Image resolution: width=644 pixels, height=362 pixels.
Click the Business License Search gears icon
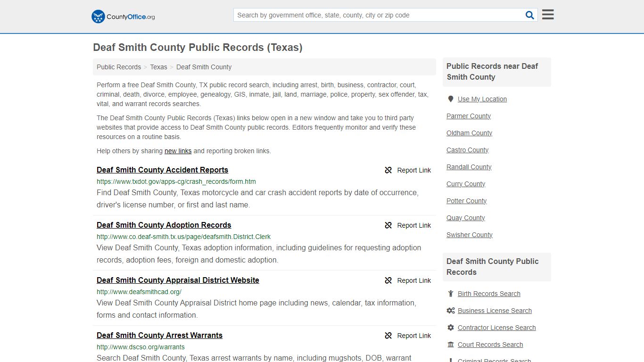[451, 311]
